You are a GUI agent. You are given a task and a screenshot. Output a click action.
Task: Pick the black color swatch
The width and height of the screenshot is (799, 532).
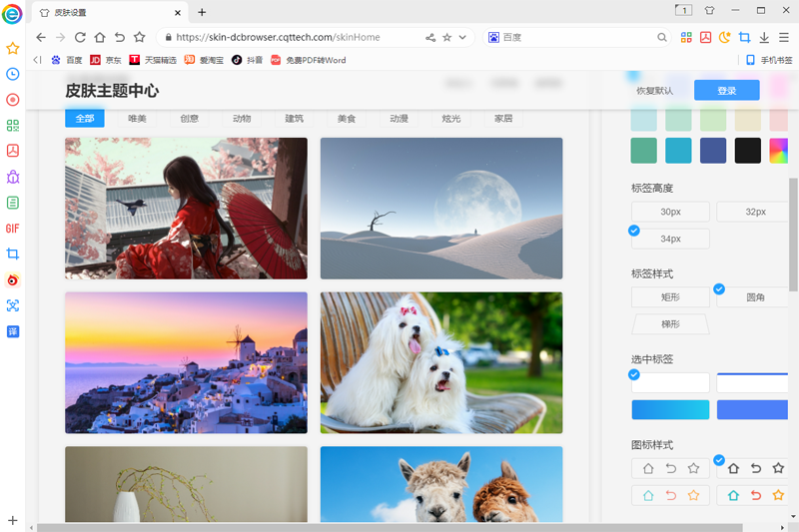747,151
